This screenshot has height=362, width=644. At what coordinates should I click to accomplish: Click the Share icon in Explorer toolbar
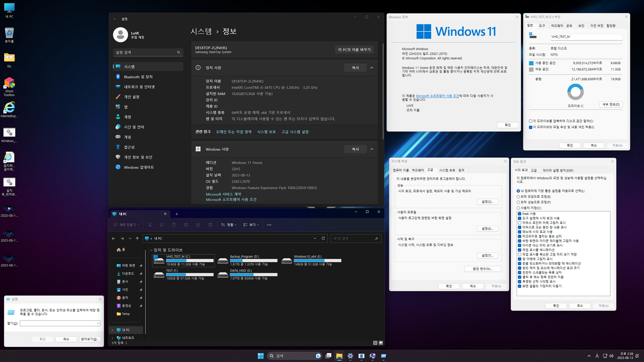click(198, 225)
